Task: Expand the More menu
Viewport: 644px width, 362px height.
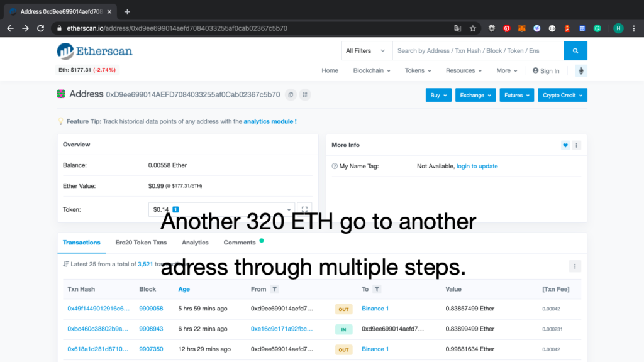Action: (x=506, y=70)
